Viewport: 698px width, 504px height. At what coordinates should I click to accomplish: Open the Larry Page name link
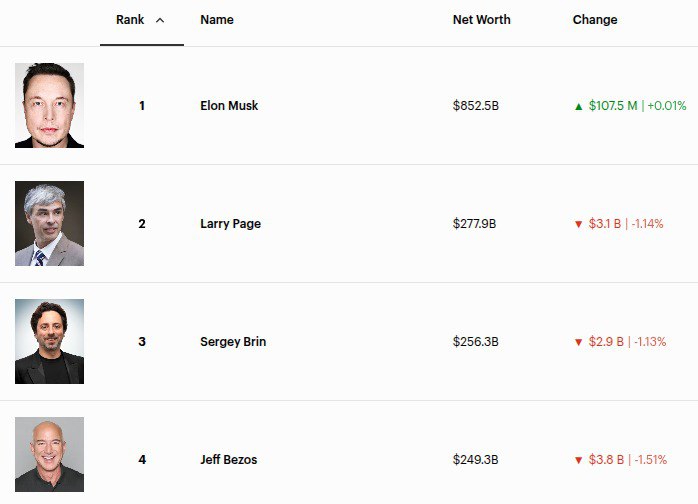230,224
